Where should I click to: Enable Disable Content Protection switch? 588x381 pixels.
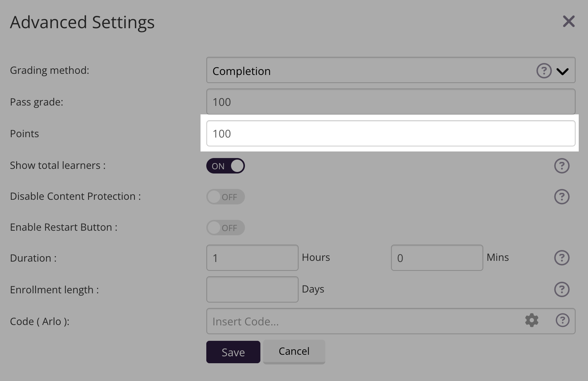[226, 197]
